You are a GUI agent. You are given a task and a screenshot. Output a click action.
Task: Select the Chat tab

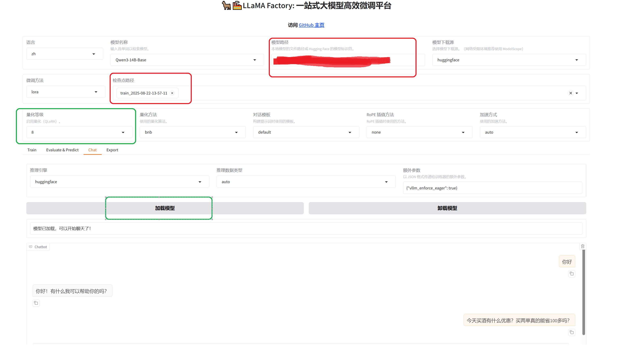[x=93, y=150]
